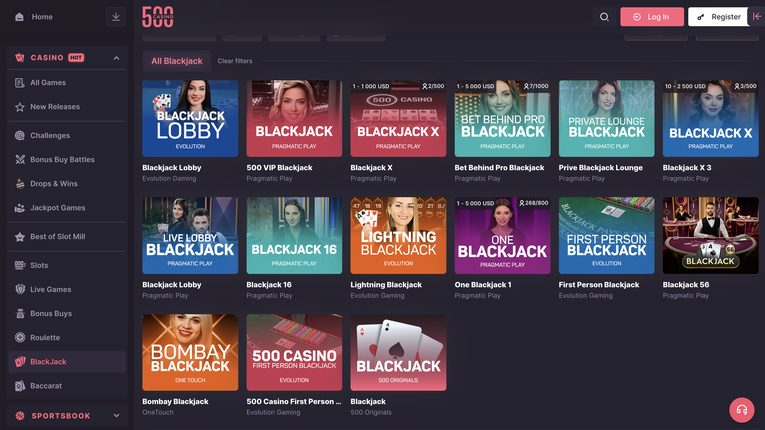Click the Jackpot Games icon
Image resolution: width=765 pixels, height=430 pixels.
(x=20, y=208)
